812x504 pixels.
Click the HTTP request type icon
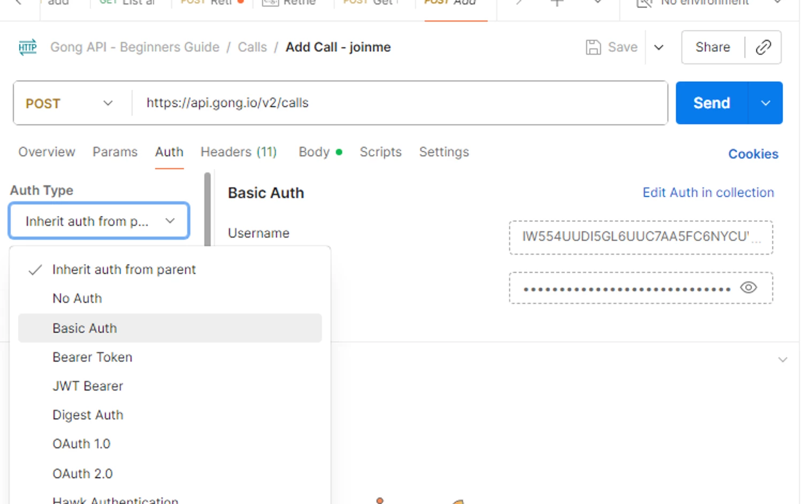click(27, 48)
